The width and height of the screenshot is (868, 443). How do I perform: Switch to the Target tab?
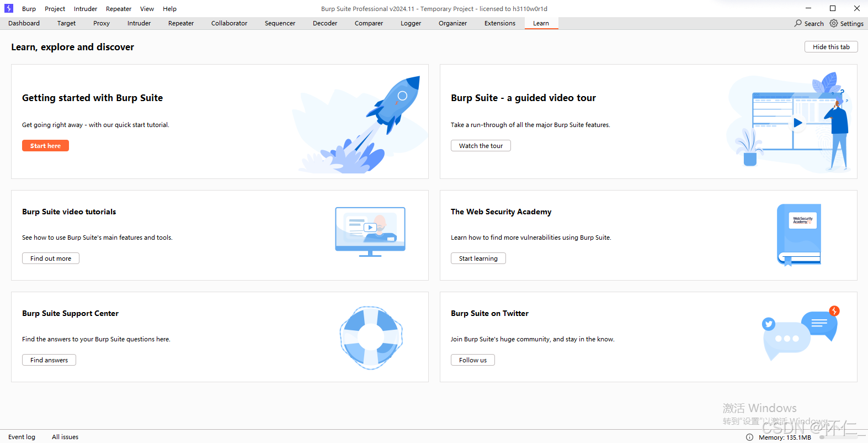point(66,23)
